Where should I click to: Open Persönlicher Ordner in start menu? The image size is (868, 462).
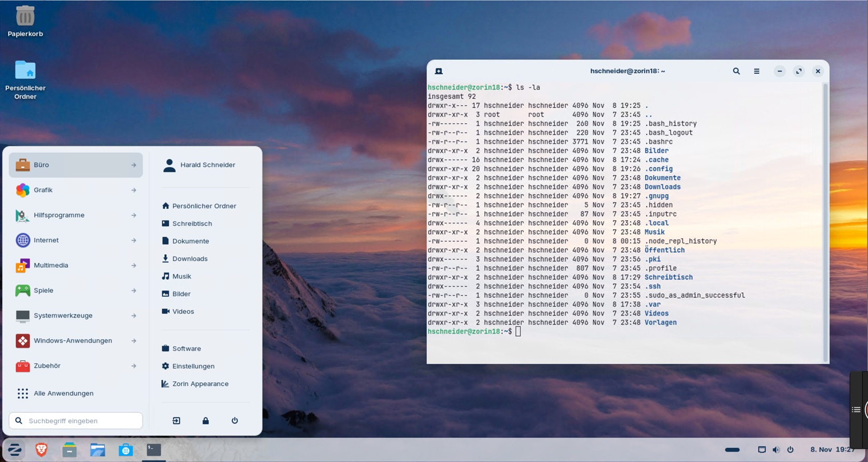[x=199, y=206]
